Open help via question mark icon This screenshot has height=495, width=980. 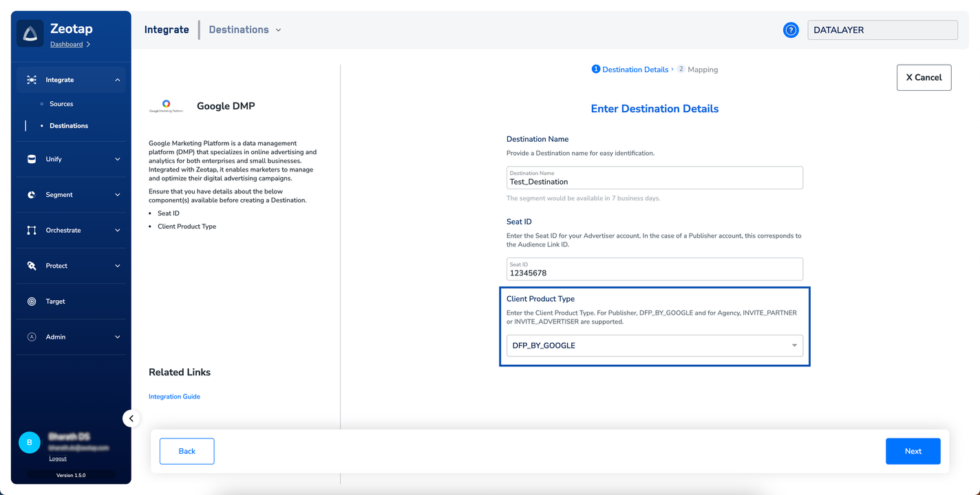[x=791, y=30]
